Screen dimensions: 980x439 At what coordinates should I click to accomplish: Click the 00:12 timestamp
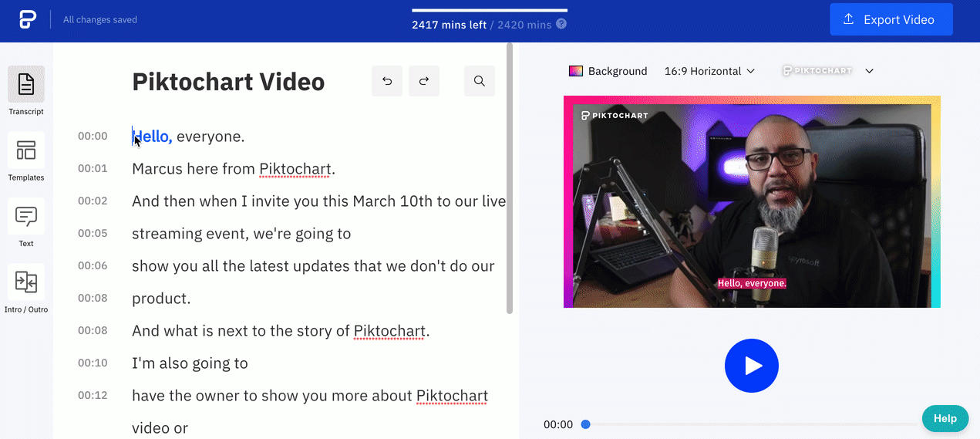click(93, 396)
